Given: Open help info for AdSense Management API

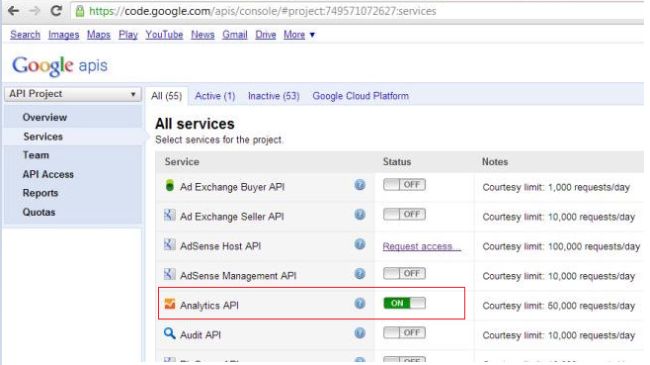Looking at the screenshot, I should [360, 274].
